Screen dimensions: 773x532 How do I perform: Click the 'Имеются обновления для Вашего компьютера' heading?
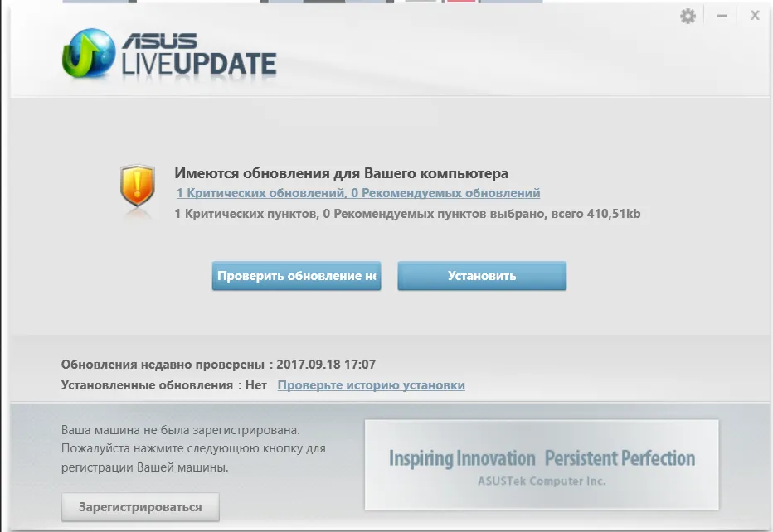tap(341, 173)
